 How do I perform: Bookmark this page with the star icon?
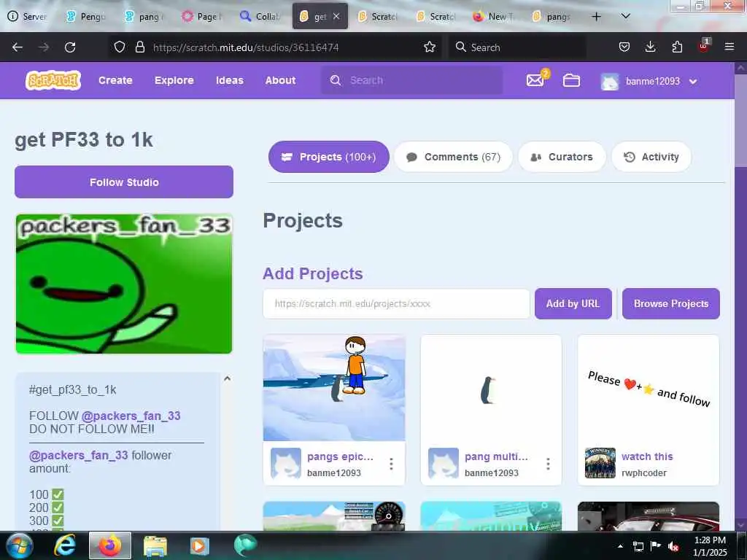429,47
